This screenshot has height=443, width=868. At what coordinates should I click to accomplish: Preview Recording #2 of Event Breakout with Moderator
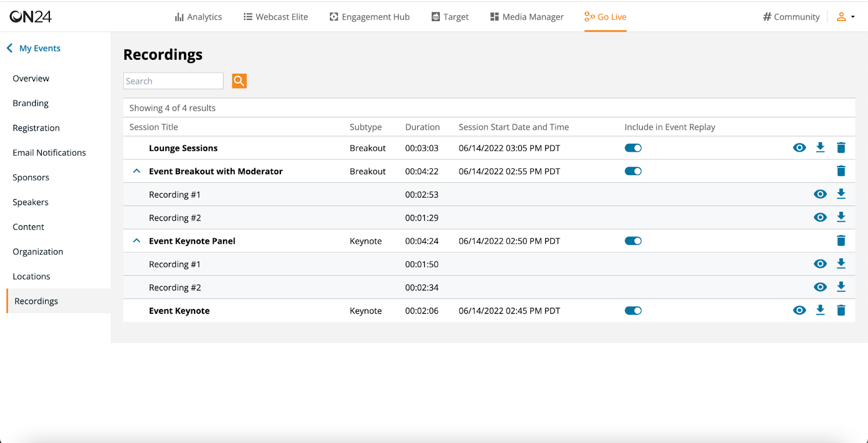pos(820,218)
